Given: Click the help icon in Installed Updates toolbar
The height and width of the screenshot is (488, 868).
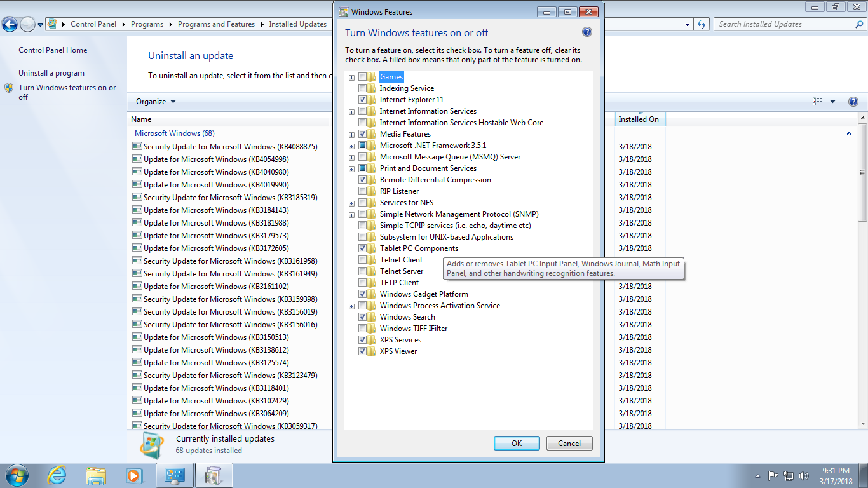Looking at the screenshot, I should 853,102.
